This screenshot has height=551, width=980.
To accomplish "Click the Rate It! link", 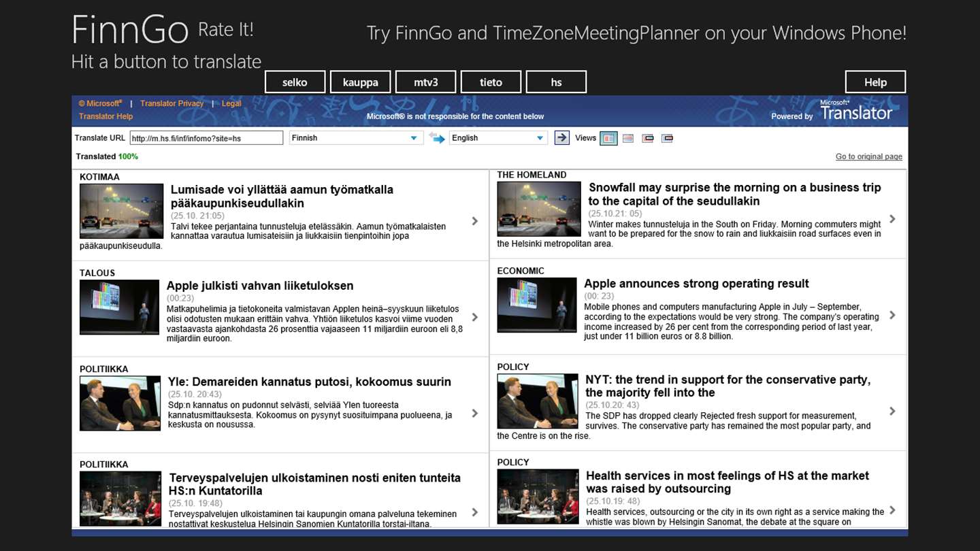I will pos(226,29).
